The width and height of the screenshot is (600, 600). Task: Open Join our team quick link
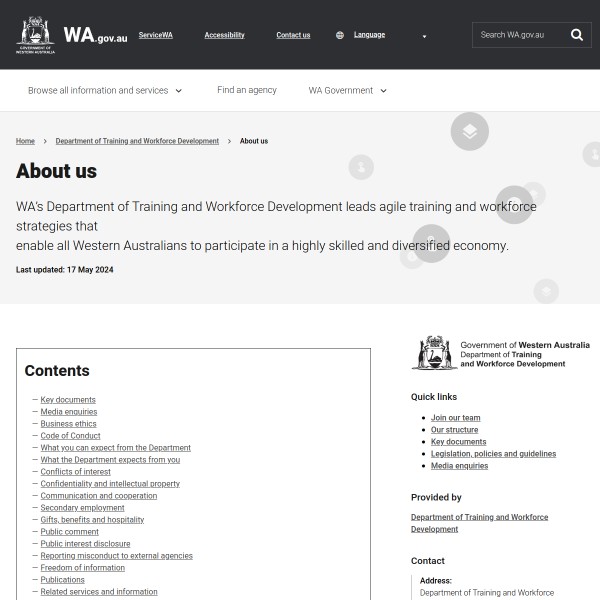click(x=455, y=418)
